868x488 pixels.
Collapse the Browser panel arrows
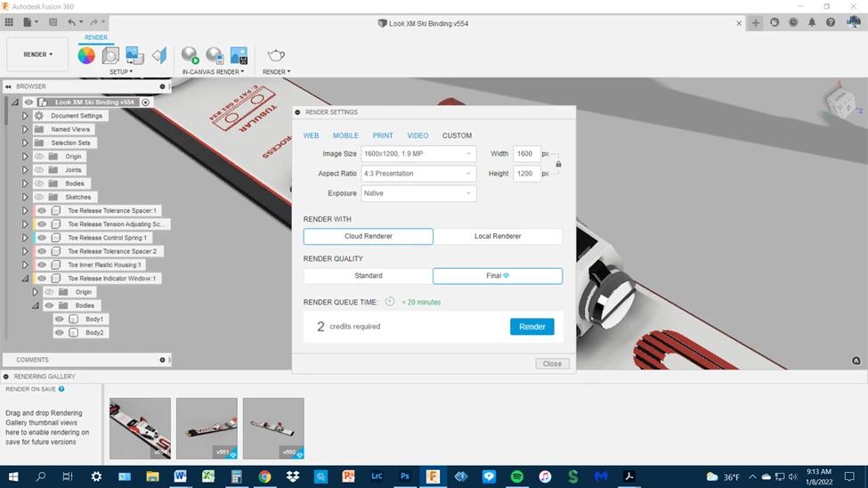point(8,86)
